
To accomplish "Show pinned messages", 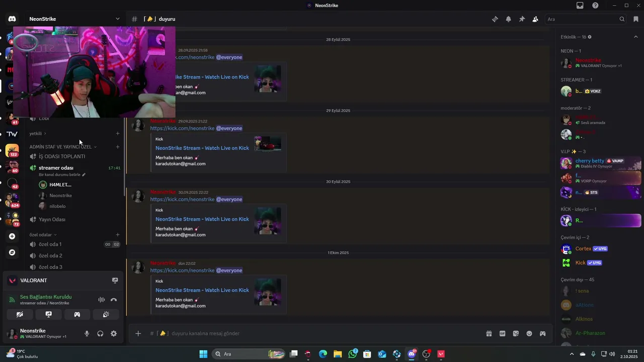I will click(522, 19).
